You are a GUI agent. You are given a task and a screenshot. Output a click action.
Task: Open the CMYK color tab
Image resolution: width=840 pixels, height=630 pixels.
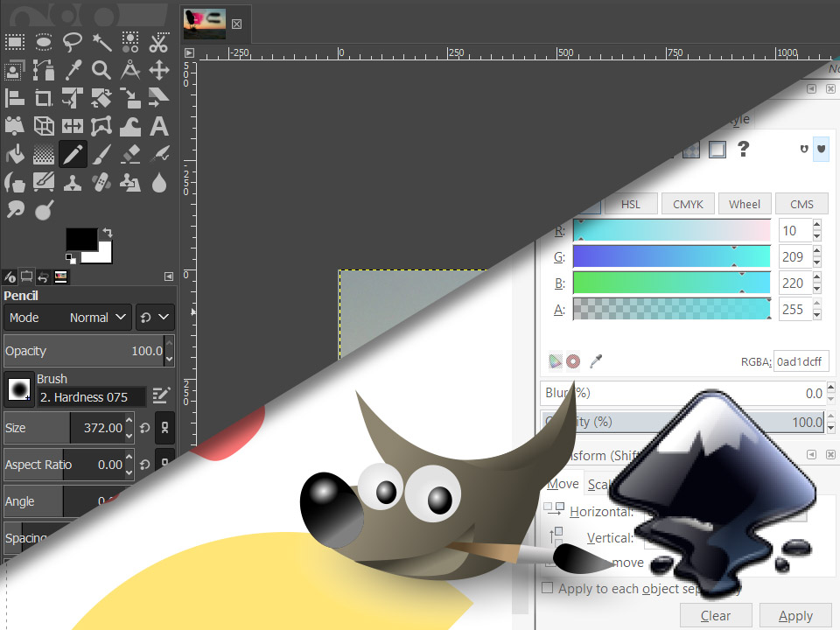(688, 204)
